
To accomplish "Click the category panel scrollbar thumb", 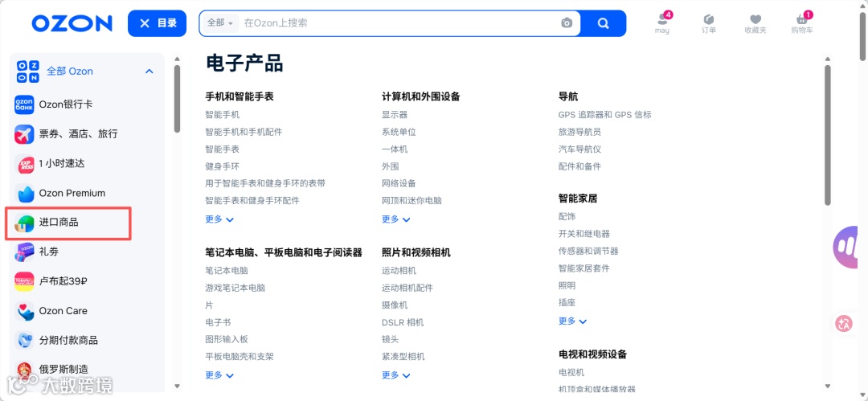I will pos(828,135).
